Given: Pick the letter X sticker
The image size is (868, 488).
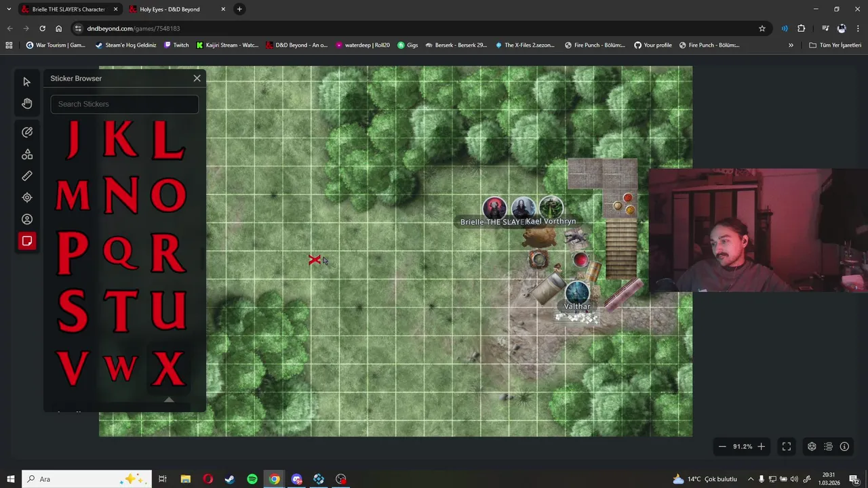Looking at the screenshot, I should click(x=168, y=368).
